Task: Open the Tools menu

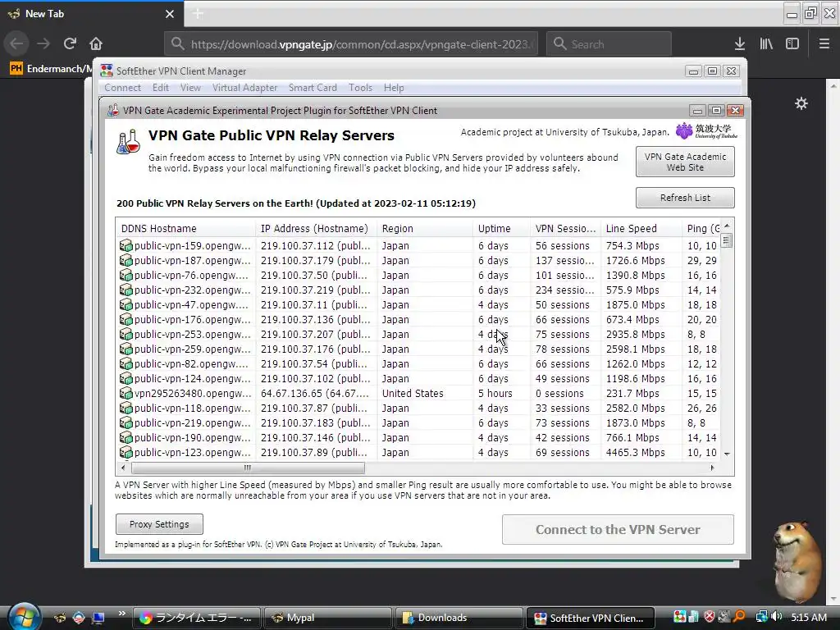Action: [361, 88]
